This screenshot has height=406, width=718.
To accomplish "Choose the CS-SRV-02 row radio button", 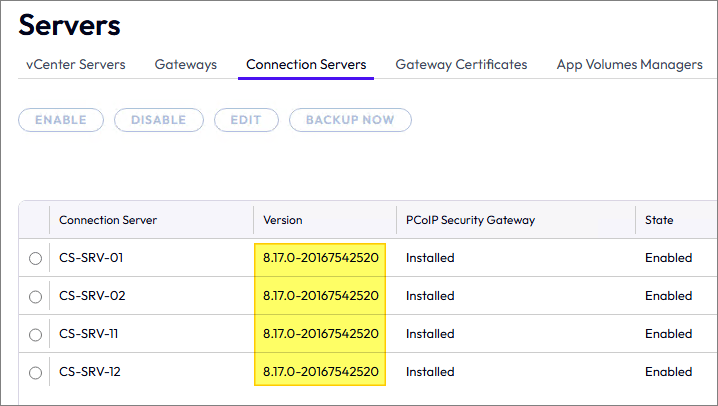I will click(36, 296).
